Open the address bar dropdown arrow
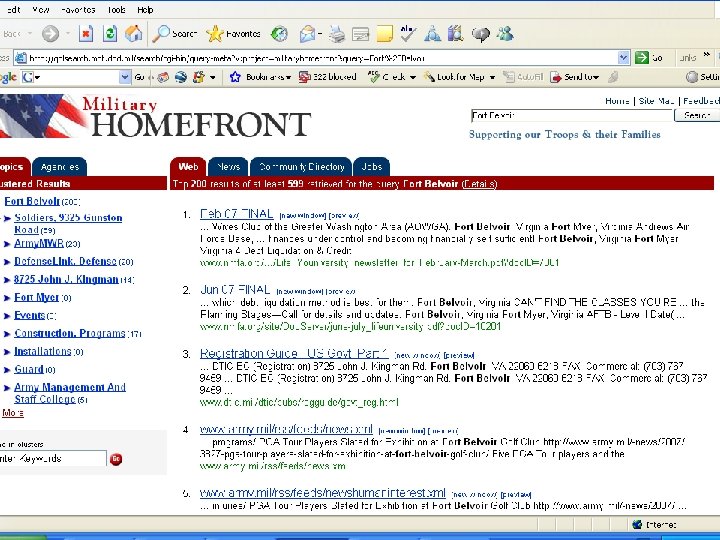Image resolution: width=720 pixels, height=540 pixels. point(623,57)
